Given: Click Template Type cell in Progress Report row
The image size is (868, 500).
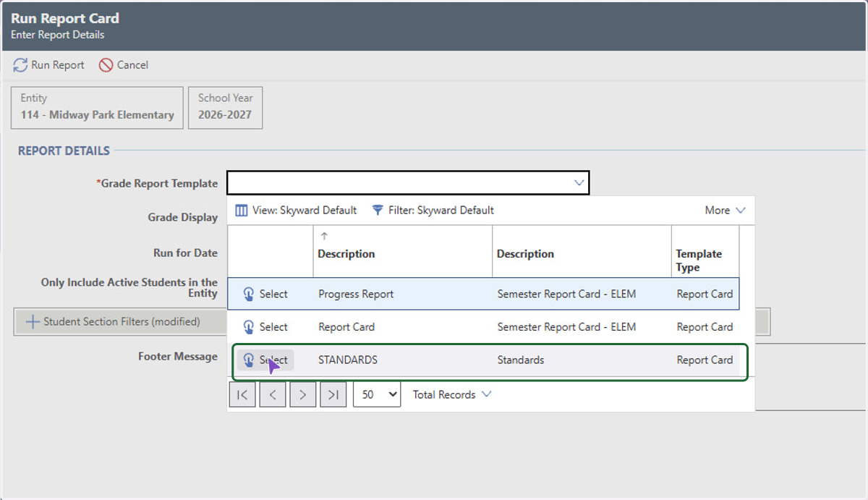Looking at the screenshot, I should (x=705, y=294).
